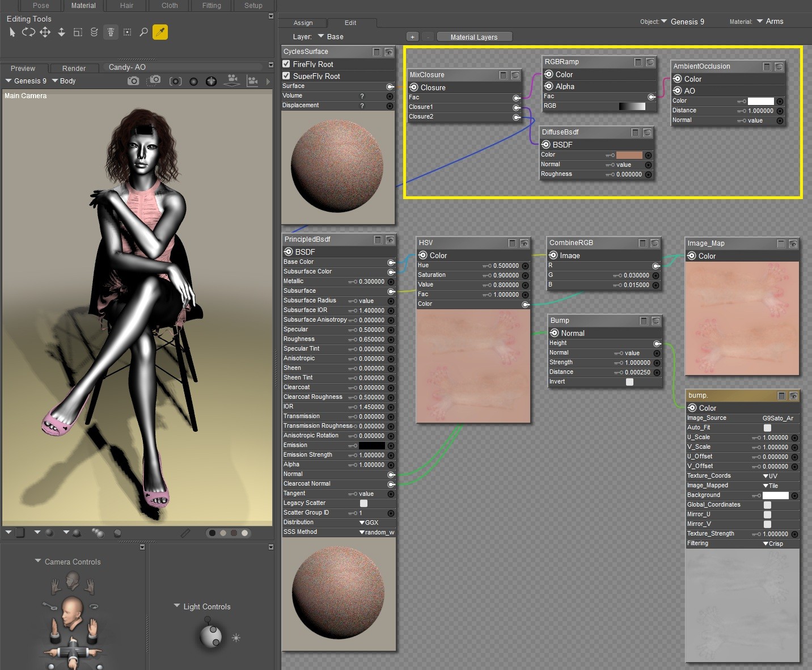Switch to the Hair room tab
Image resolution: width=812 pixels, height=670 pixels.
click(x=126, y=6)
